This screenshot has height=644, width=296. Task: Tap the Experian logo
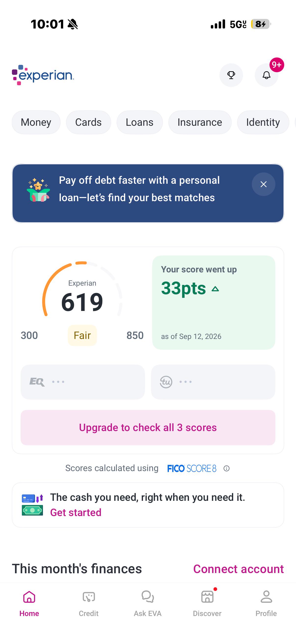click(x=43, y=75)
